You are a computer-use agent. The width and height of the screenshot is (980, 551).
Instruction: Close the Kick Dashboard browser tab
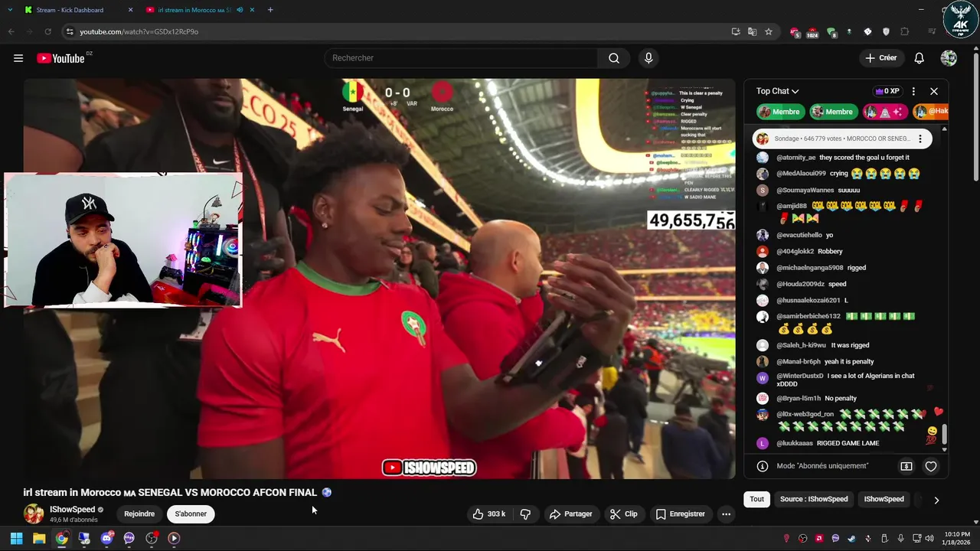[x=130, y=10]
